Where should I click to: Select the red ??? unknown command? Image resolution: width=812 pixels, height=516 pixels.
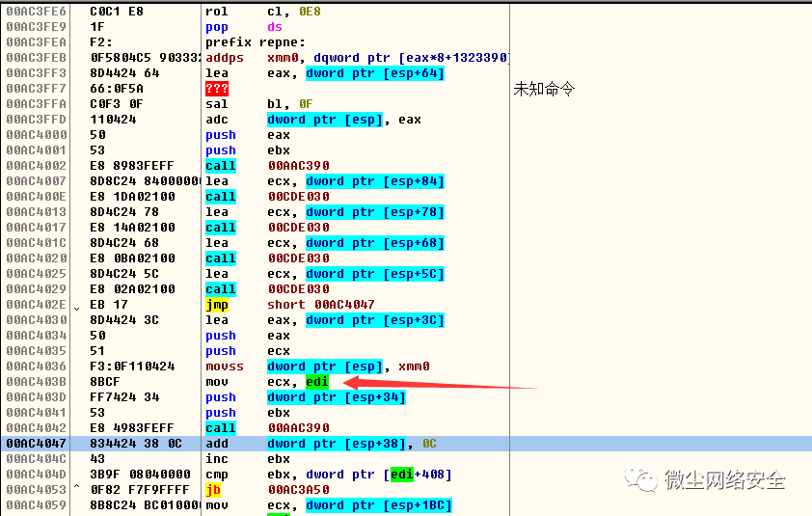click(x=216, y=89)
